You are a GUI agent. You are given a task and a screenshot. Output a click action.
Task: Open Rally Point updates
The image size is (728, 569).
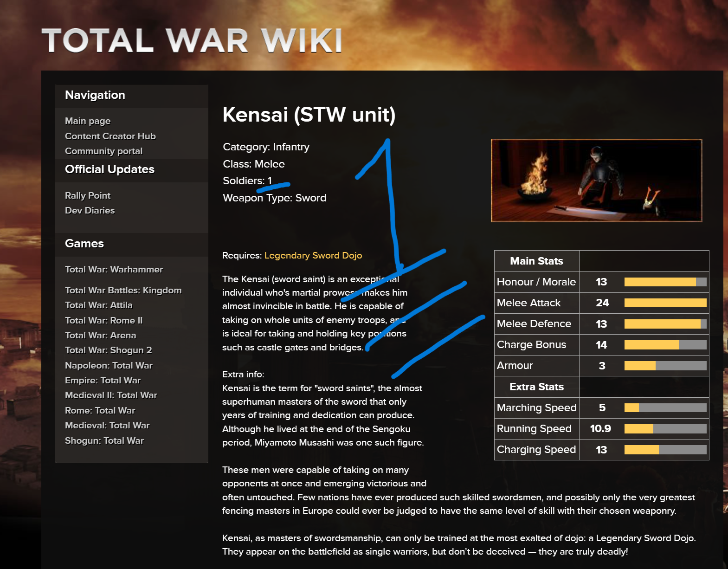(88, 195)
